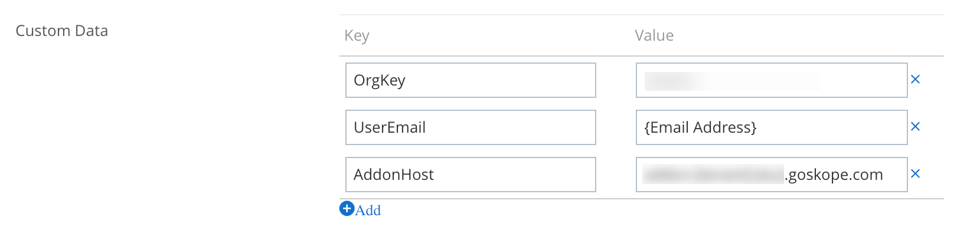The height and width of the screenshot is (230, 980).
Task: Remove the AddonHost entry using its X
Action: [x=915, y=174]
